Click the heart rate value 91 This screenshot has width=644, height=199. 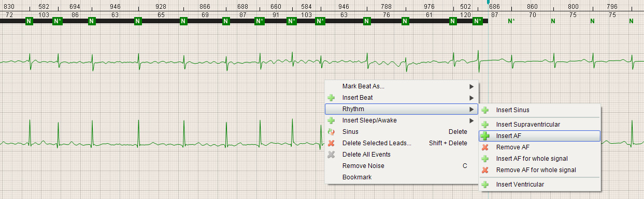(276, 15)
